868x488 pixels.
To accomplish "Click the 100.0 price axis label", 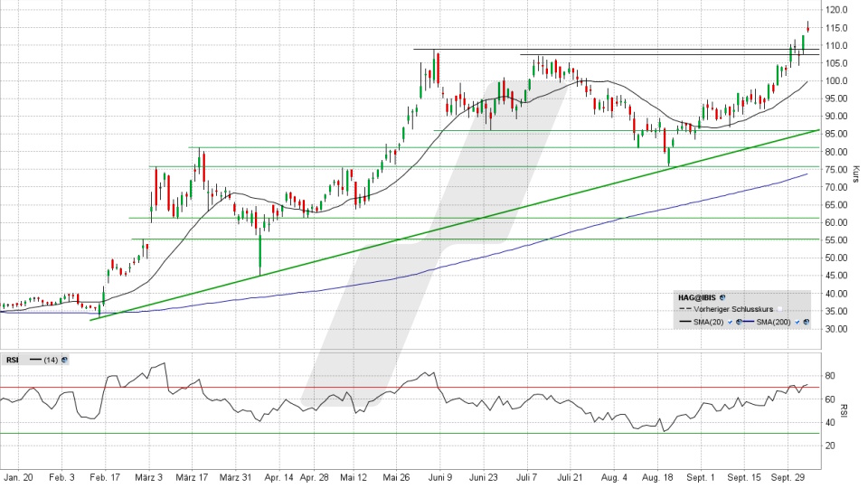I will (x=835, y=81).
